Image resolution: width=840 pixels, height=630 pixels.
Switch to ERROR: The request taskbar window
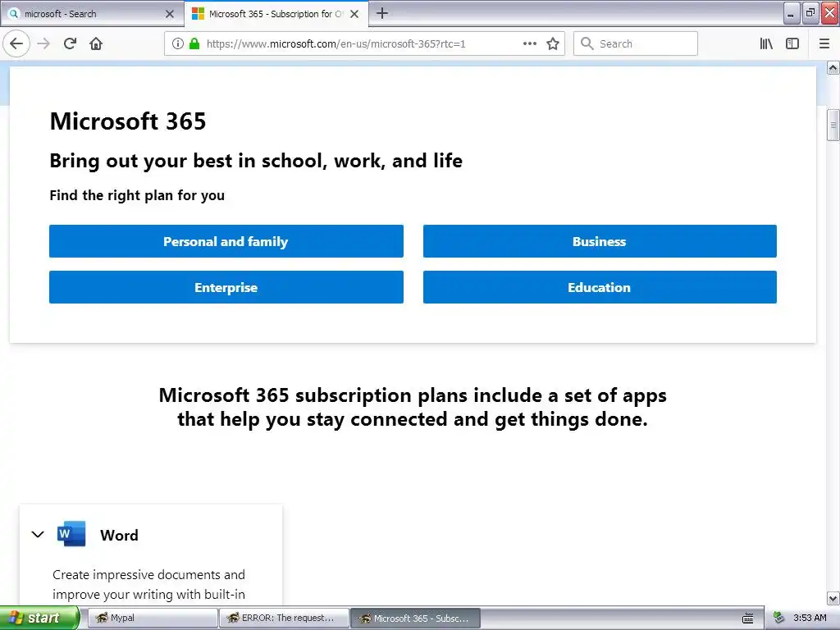point(284,618)
